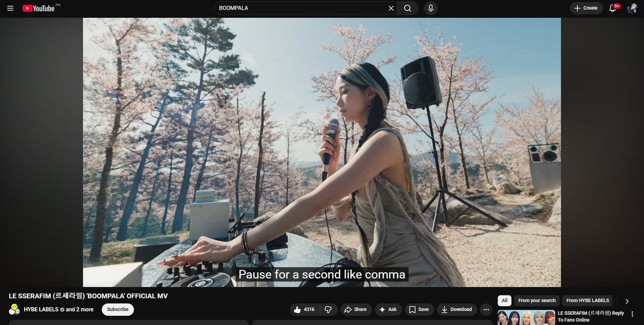
Task: Click the magnifier search button
Action: coord(408,8)
